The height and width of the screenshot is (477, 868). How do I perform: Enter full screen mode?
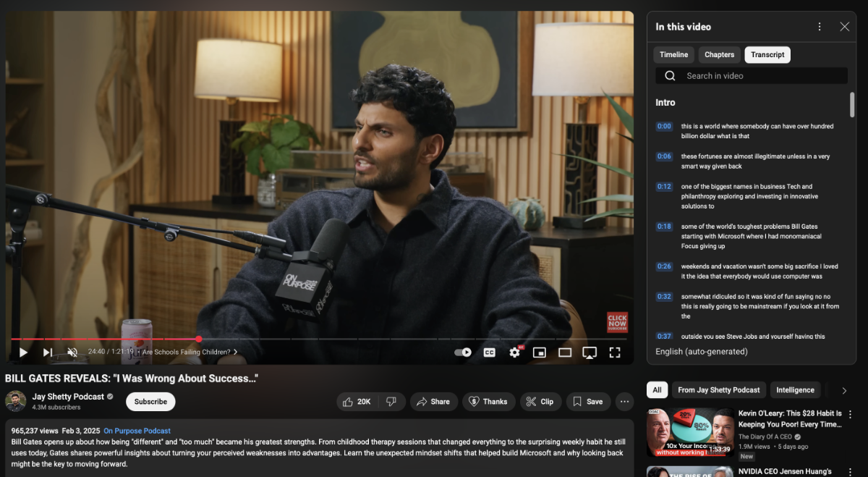click(615, 353)
